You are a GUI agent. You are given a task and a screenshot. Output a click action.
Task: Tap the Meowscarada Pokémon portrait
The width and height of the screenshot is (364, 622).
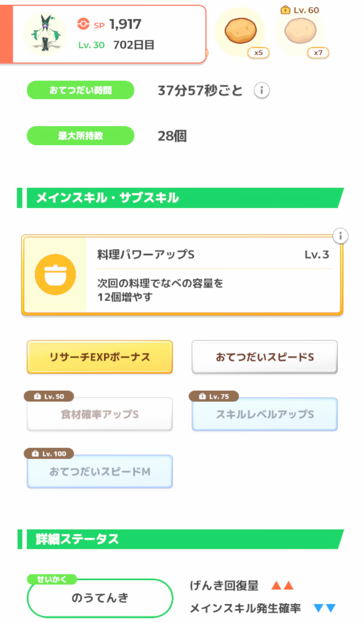click(45, 34)
